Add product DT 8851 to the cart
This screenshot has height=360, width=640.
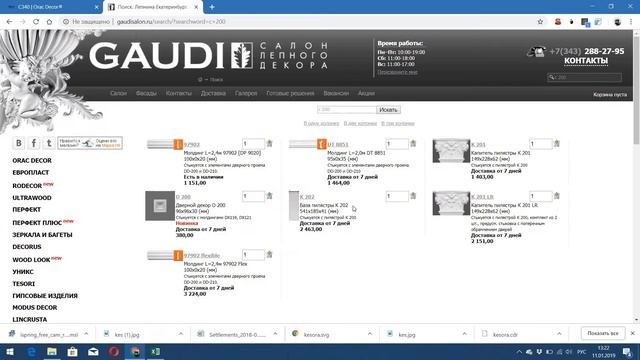coord(413,144)
